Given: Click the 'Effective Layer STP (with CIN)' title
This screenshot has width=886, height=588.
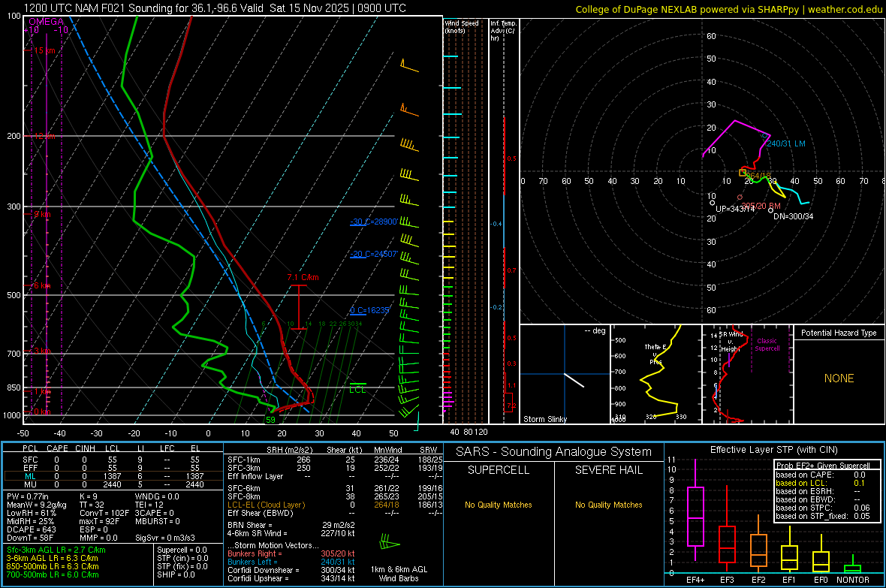Looking at the screenshot, I should pos(773,450).
